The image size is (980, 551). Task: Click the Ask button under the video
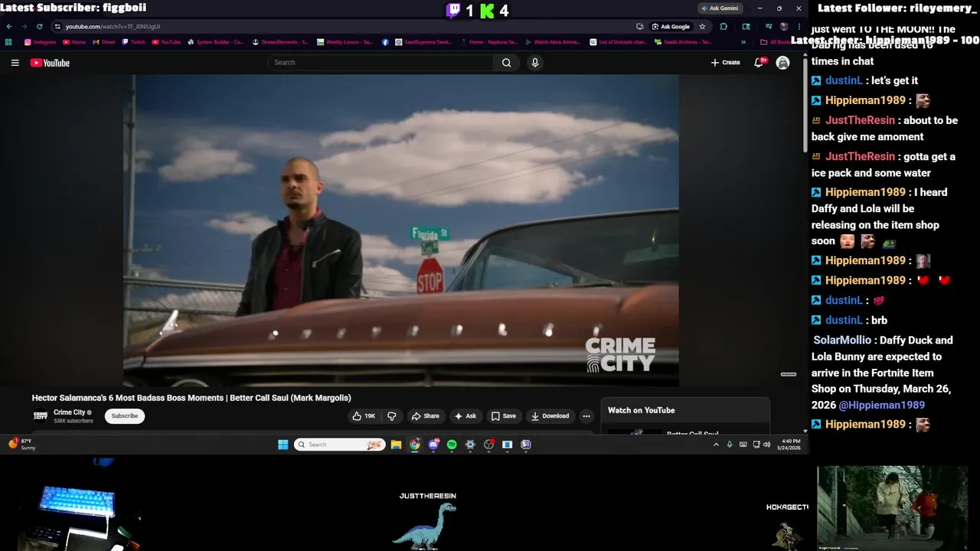point(465,416)
